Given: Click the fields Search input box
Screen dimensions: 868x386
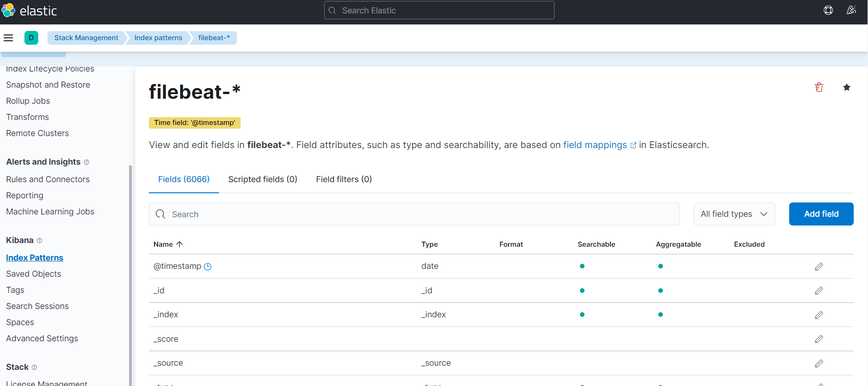Looking at the screenshot, I should [x=414, y=214].
